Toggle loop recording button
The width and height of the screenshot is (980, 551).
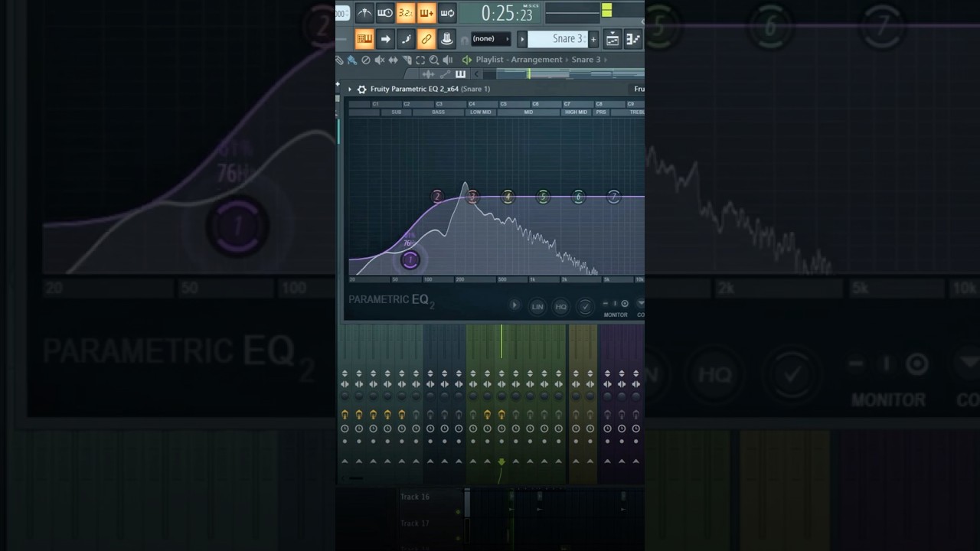[x=447, y=12]
